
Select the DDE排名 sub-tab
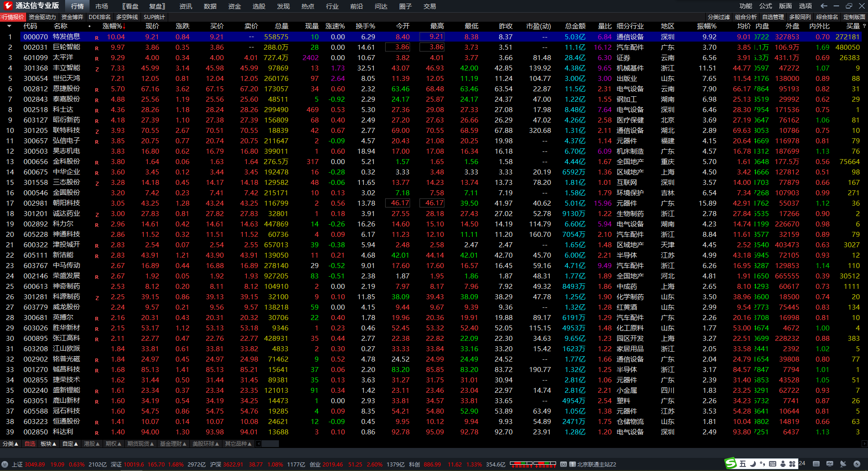point(100,17)
